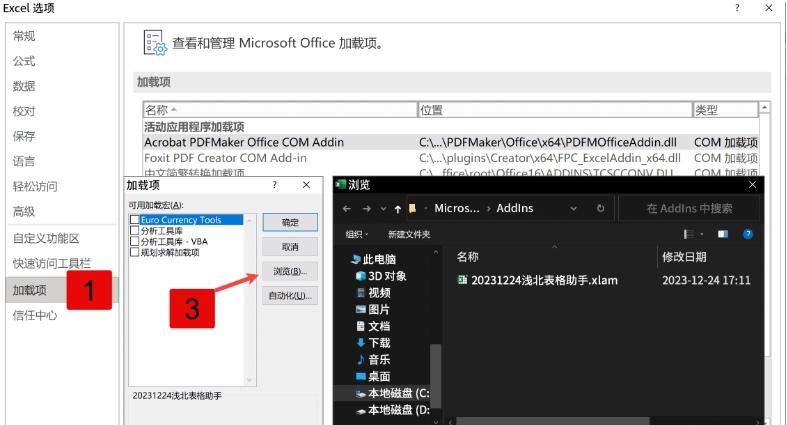The width and height of the screenshot is (787, 425).
Task: Open recent locations dropdown in browse dialog
Action: point(383,209)
